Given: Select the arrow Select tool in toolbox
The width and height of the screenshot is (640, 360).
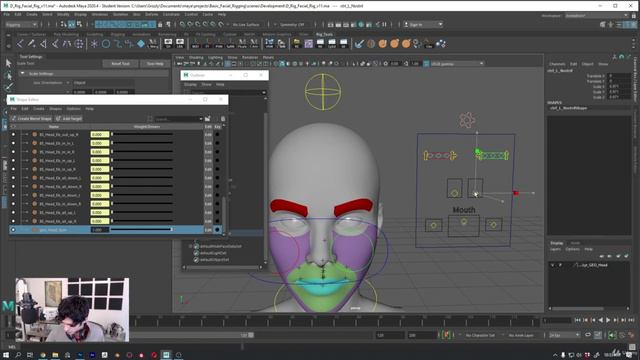Looking at the screenshot, I should [8, 63].
